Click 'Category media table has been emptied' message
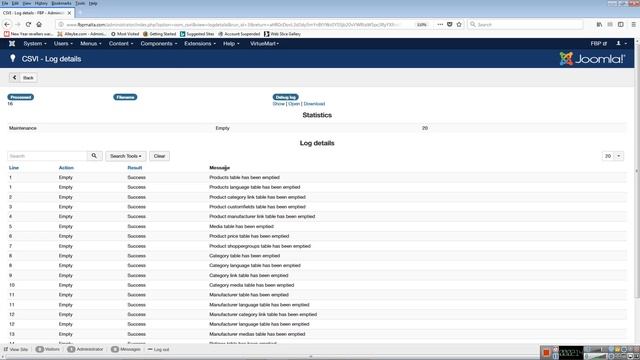 coord(251,285)
